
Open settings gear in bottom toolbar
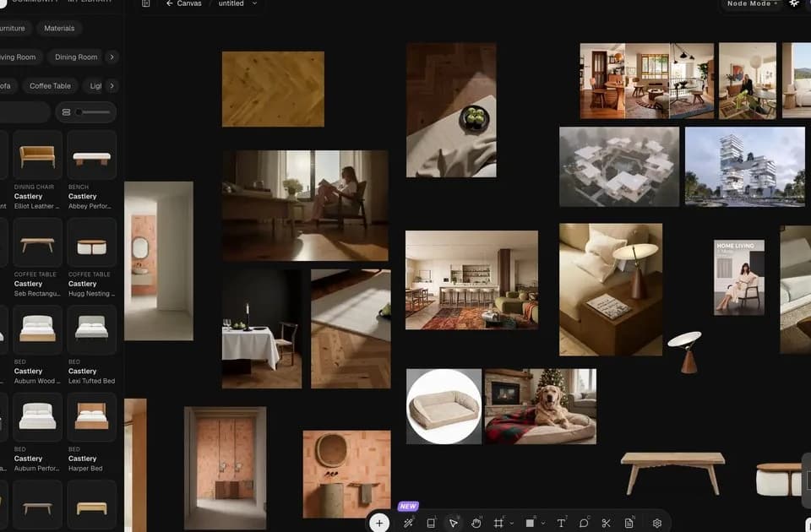click(657, 523)
